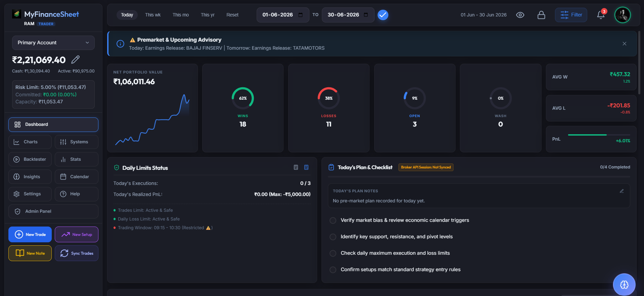The width and height of the screenshot is (644, 296).
Task: Open the Calendar page
Action: point(77,177)
